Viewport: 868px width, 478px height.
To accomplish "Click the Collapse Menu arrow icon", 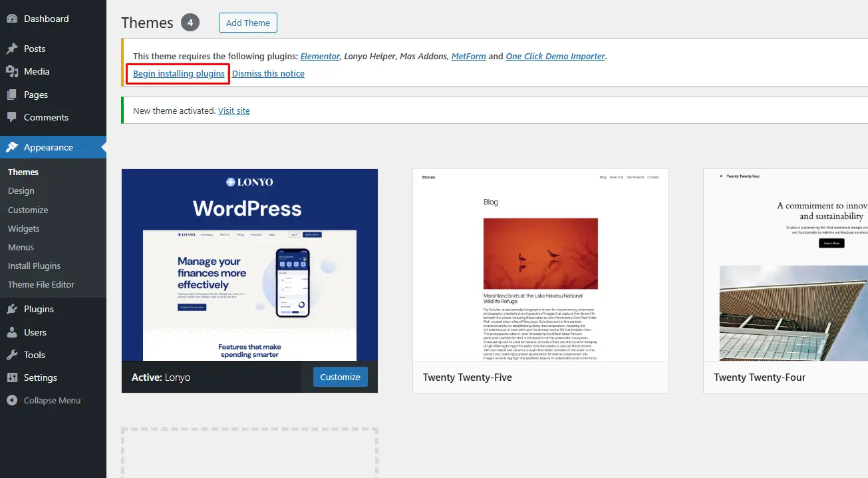I will pyautogui.click(x=12, y=400).
